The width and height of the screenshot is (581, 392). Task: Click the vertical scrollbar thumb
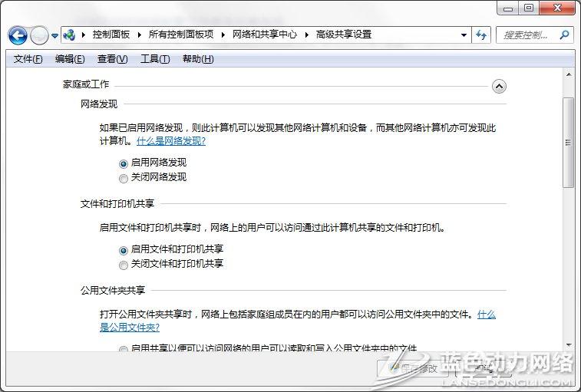tap(568, 142)
